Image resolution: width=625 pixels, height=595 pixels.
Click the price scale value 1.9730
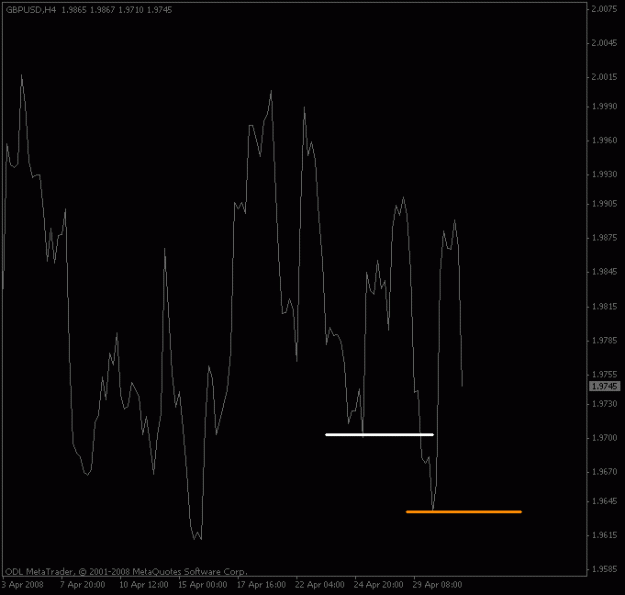(604, 404)
